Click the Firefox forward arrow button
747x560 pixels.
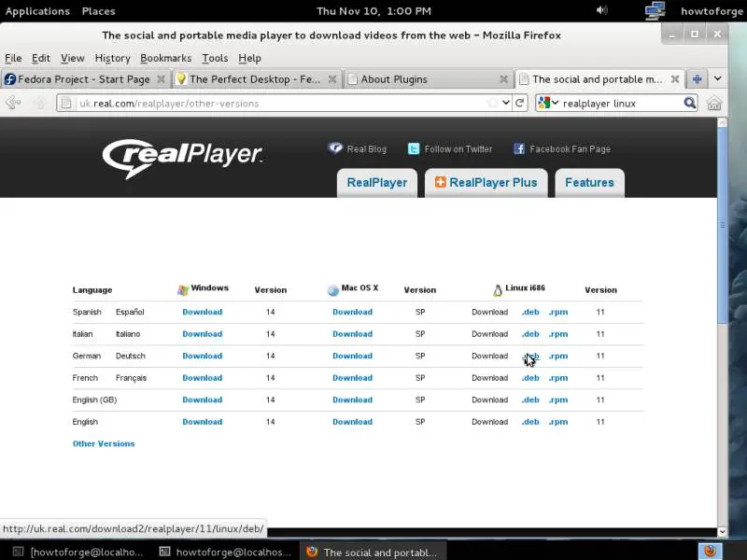pyautogui.click(x=40, y=103)
